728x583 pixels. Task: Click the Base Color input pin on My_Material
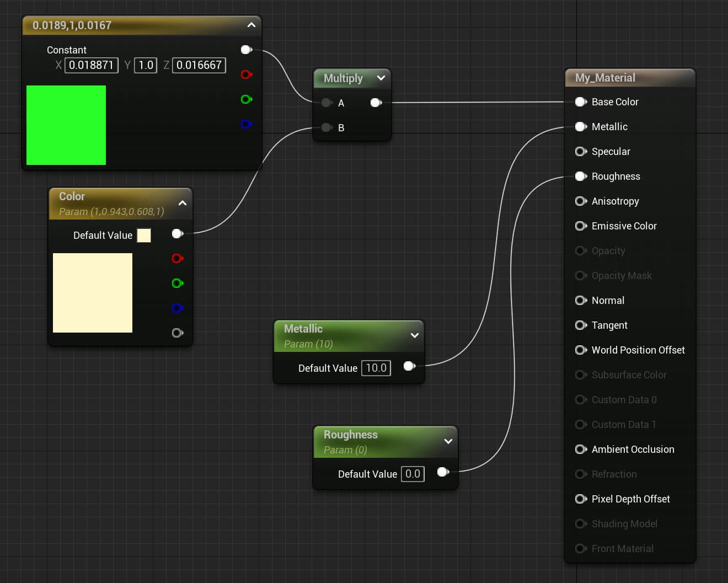[581, 102]
